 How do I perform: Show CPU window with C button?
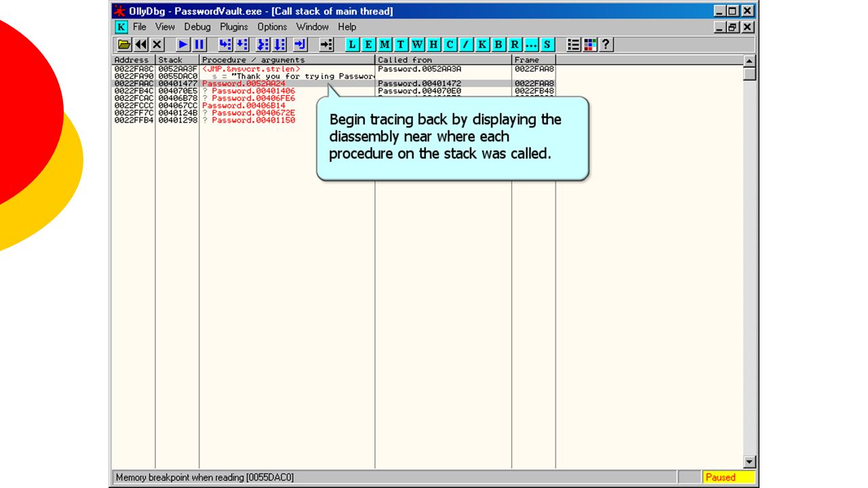(x=450, y=45)
